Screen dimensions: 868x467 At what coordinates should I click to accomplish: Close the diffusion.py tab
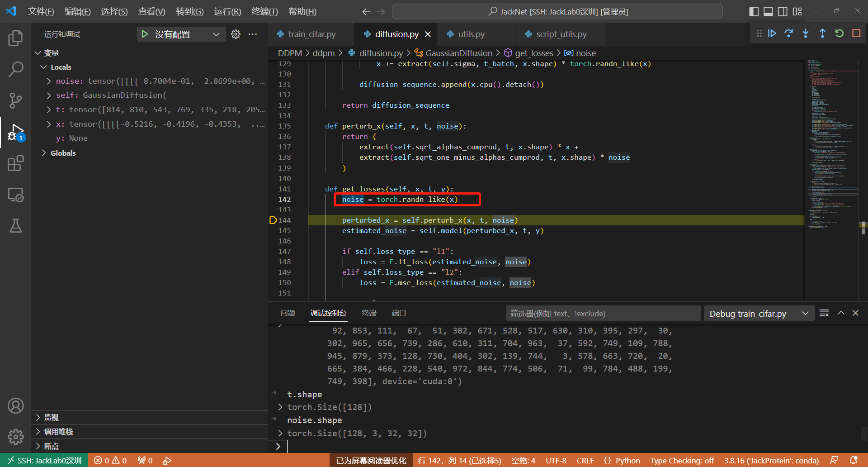428,34
